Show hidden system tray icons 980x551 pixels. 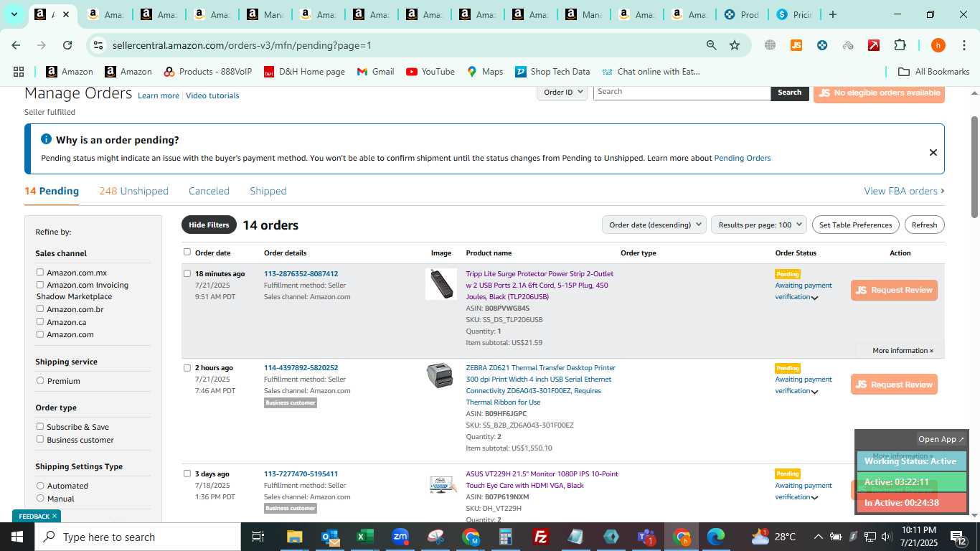(818, 537)
